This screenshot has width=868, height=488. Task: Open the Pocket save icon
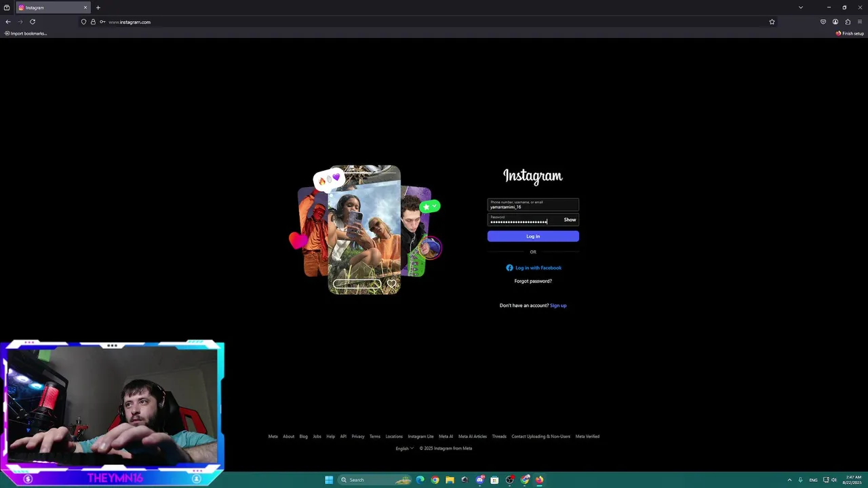[x=823, y=22]
